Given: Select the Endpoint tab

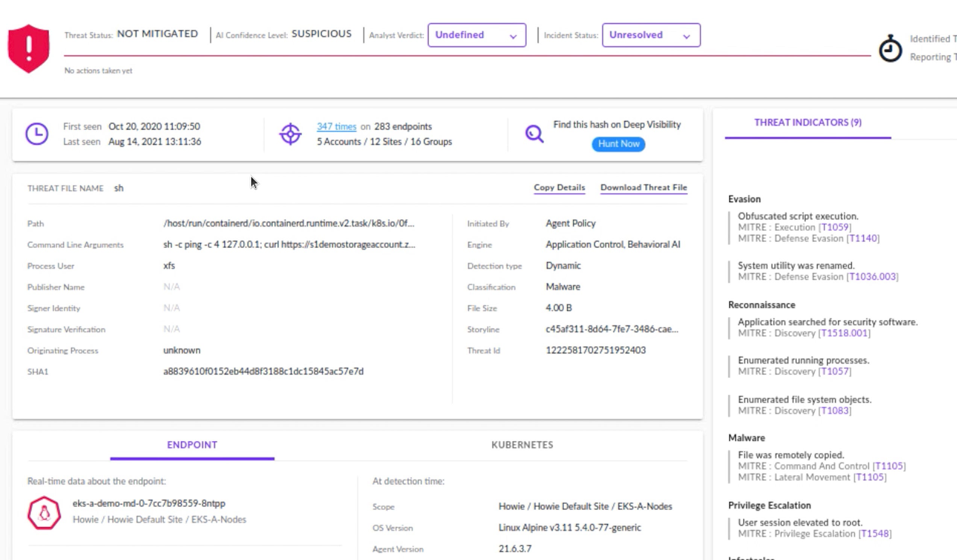Looking at the screenshot, I should (192, 445).
